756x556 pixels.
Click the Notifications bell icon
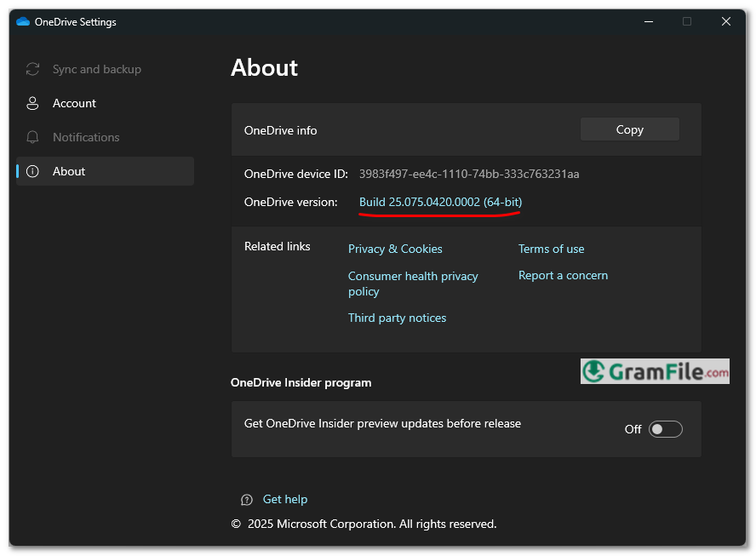click(x=32, y=137)
